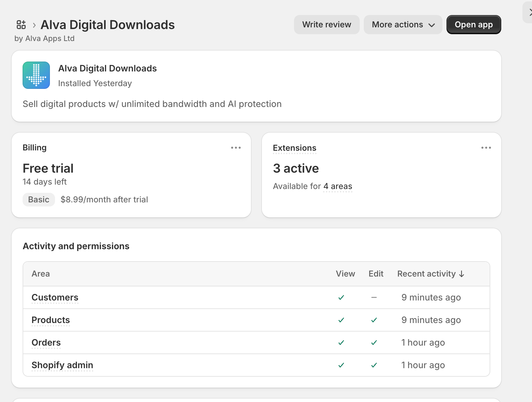This screenshot has height=402, width=532.
Task: Click the Alva Digital Downloads app logo
Action: (36, 75)
